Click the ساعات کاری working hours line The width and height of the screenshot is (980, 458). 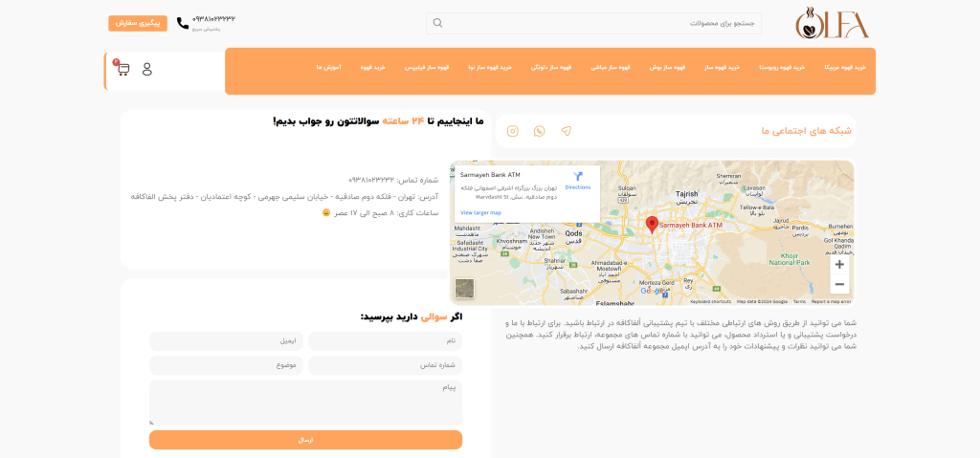click(380, 212)
